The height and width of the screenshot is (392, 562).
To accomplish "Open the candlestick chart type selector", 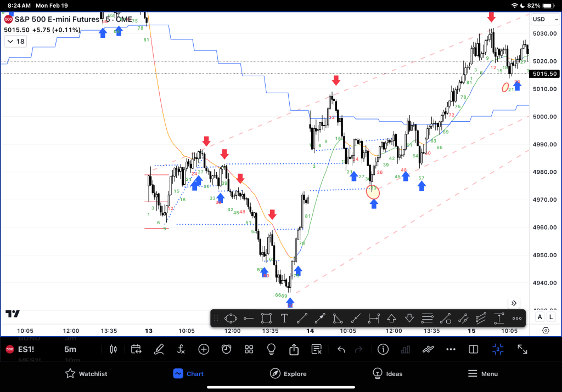I will 114,349.
